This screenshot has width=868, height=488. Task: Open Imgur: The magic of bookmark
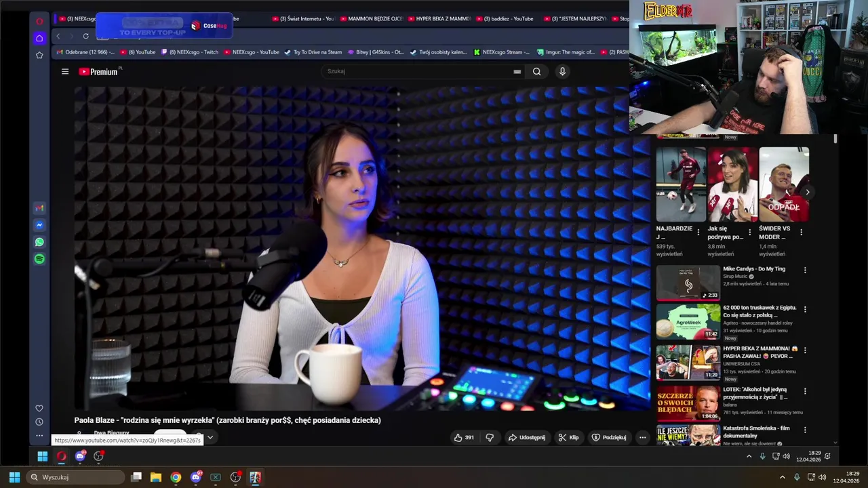tap(566, 52)
